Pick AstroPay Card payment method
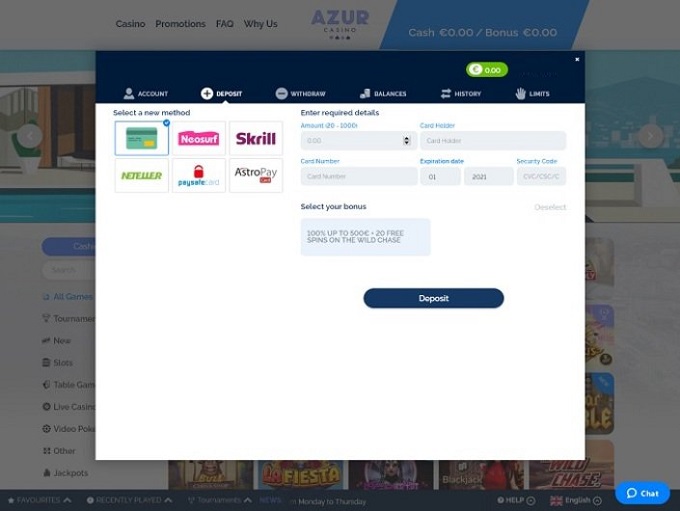The width and height of the screenshot is (680, 511). tap(255, 175)
